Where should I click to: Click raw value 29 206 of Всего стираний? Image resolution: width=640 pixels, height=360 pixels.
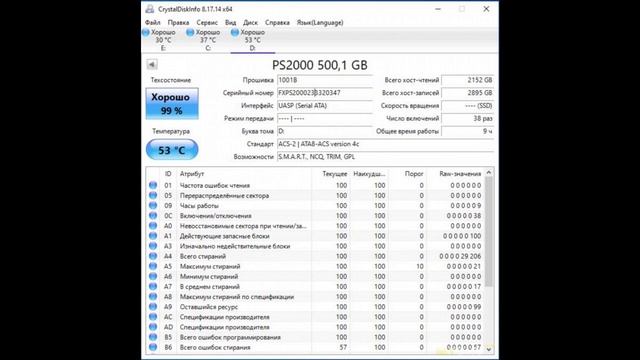(x=460, y=256)
